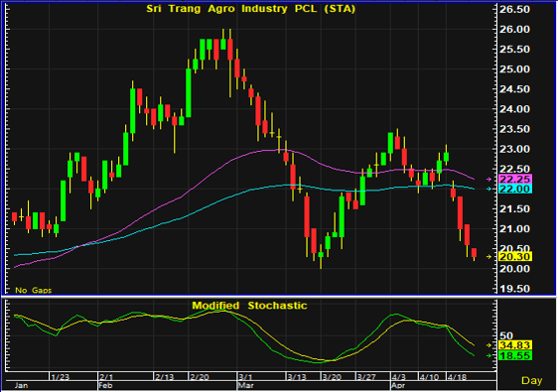Select the 4/3 date on the time axis

point(398,377)
